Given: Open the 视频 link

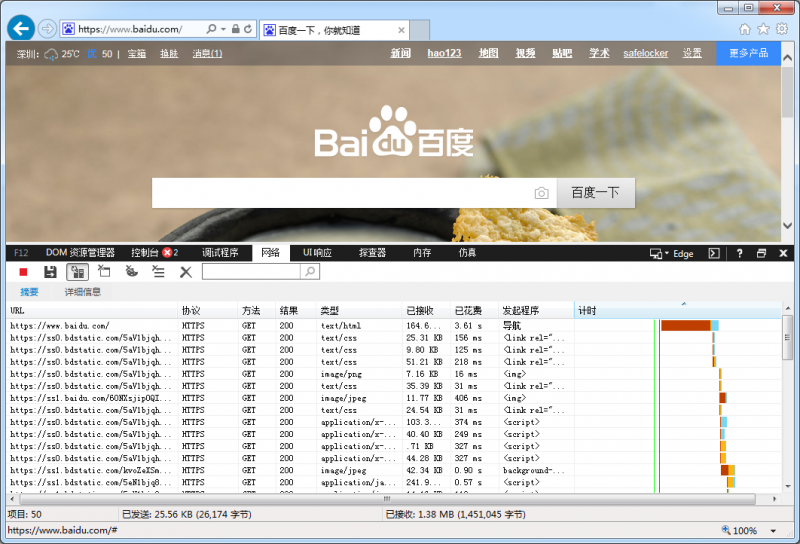Looking at the screenshot, I should point(525,53).
